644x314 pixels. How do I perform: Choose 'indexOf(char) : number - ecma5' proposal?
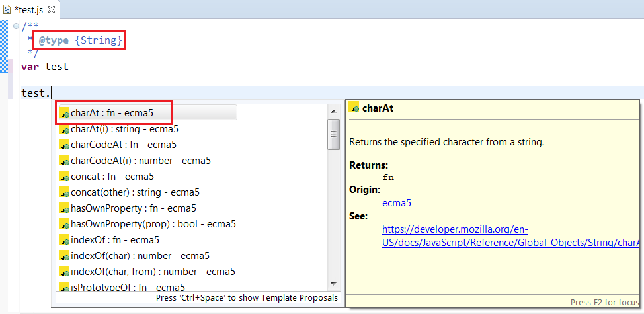134,256
